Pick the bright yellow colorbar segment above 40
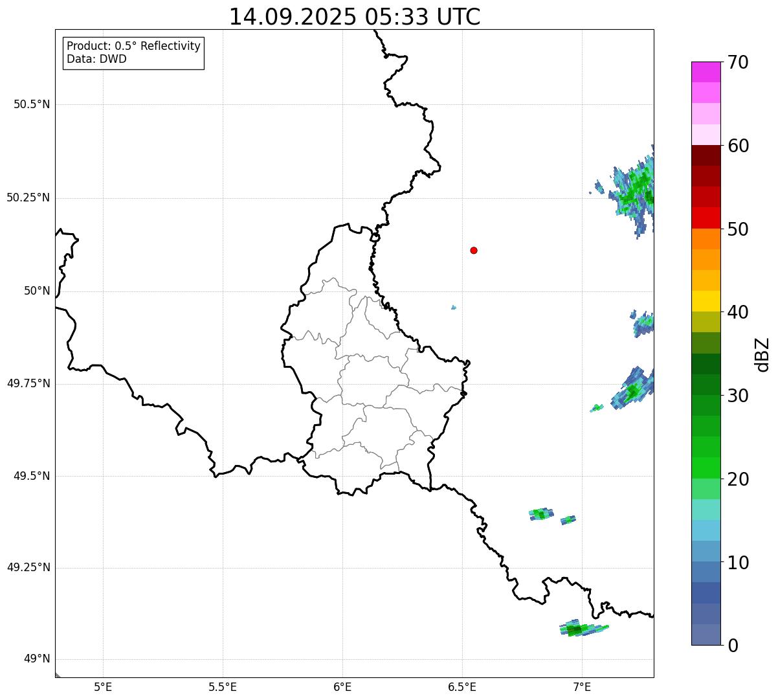Image resolution: width=778 pixels, height=700 pixels. click(x=706, y=301)
